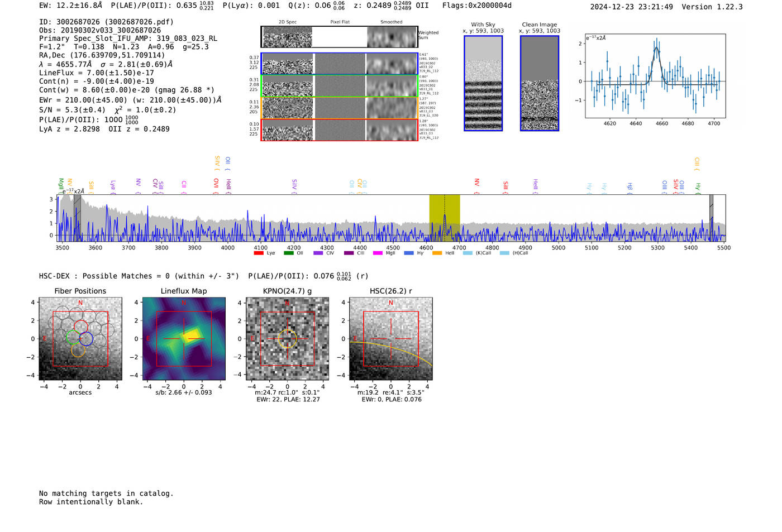Click the Clean Image cutout

click(x=540, y=83)
